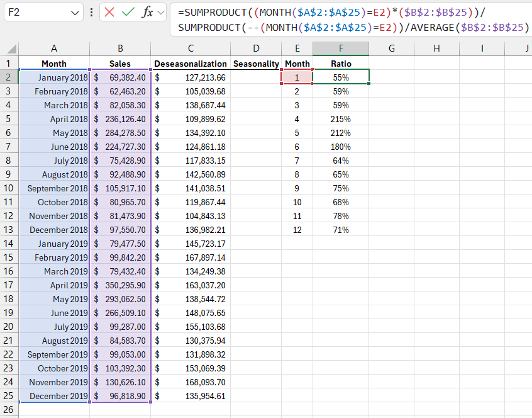
Task: Click cell B5 showing $236,126.40
Action: pyautogui.click(x=119, y=119)
